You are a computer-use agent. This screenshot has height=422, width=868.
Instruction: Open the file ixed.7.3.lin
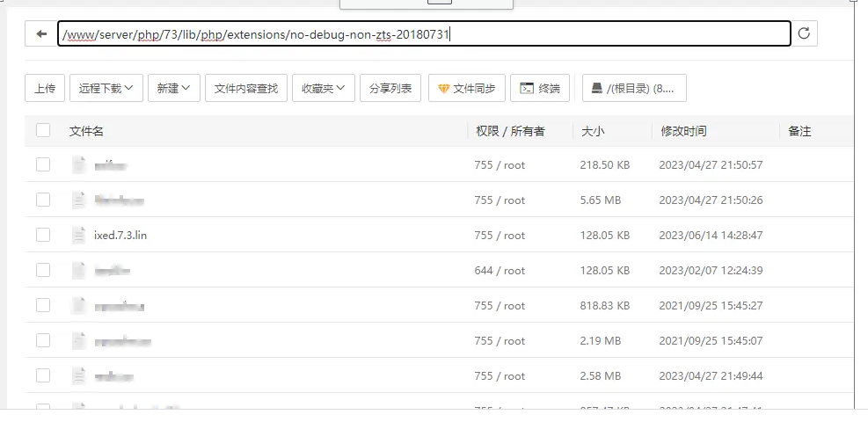click(120, 235)
